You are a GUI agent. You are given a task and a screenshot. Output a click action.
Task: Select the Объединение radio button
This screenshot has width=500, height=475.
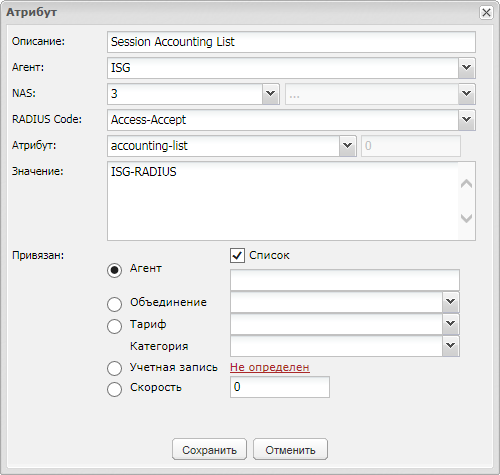click(114, 304)
